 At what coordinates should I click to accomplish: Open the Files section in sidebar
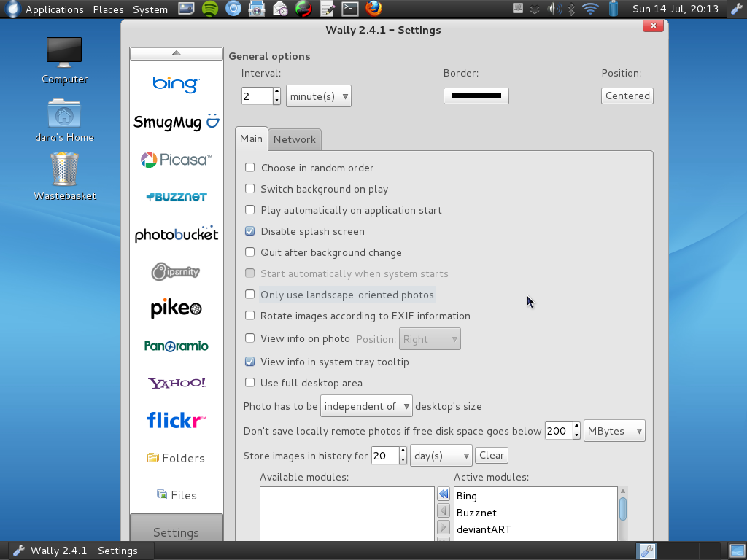(x=176, y=495)
